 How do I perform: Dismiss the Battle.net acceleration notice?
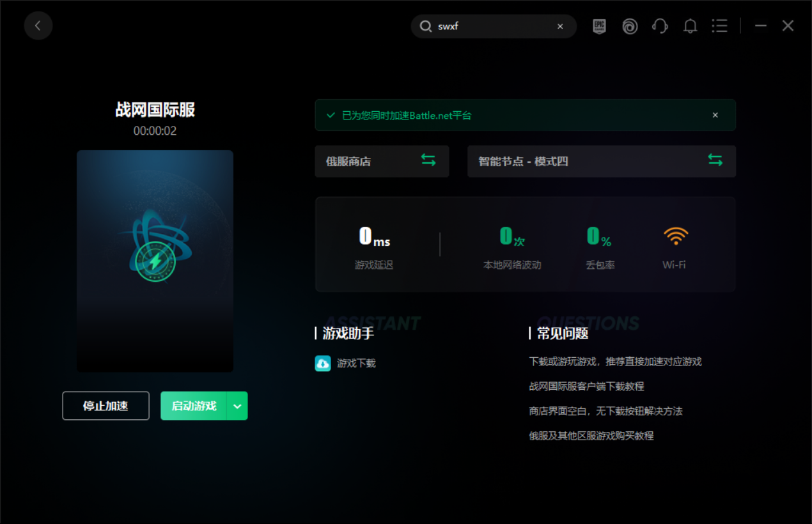715,115
